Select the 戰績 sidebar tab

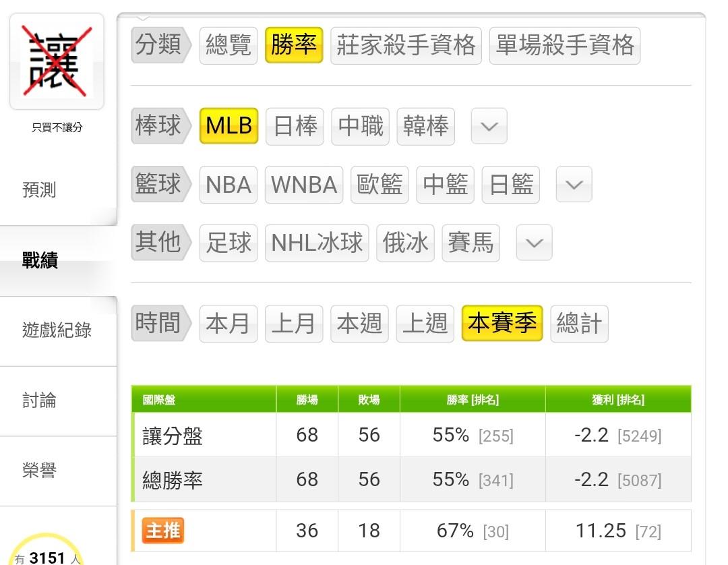[40, 260]
